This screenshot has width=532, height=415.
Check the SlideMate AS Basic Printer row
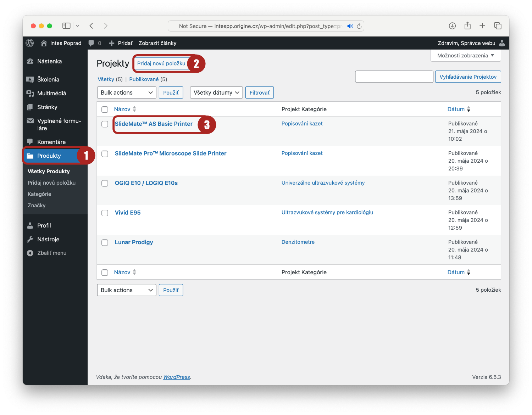(105, 124)
